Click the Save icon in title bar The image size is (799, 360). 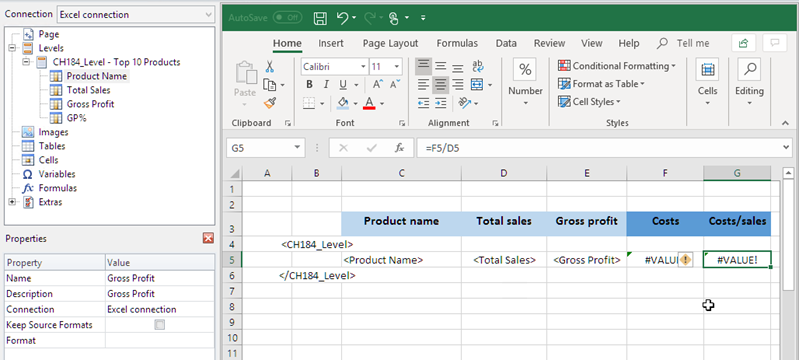[320, 18]
